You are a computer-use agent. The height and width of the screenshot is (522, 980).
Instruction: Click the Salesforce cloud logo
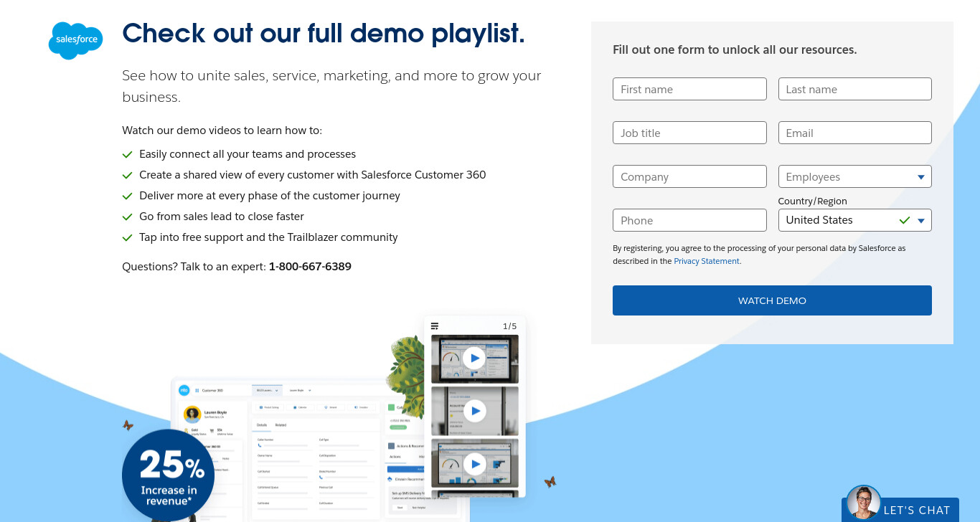75,40
